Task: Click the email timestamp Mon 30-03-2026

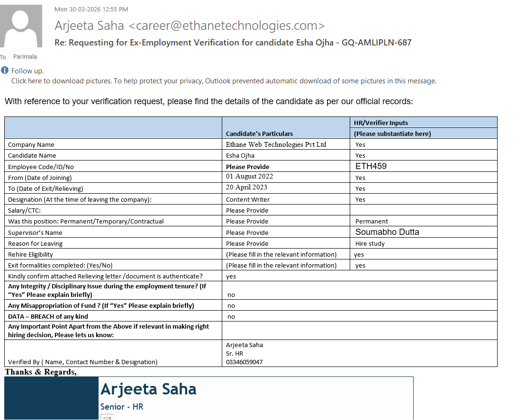Action: [91, 9]
